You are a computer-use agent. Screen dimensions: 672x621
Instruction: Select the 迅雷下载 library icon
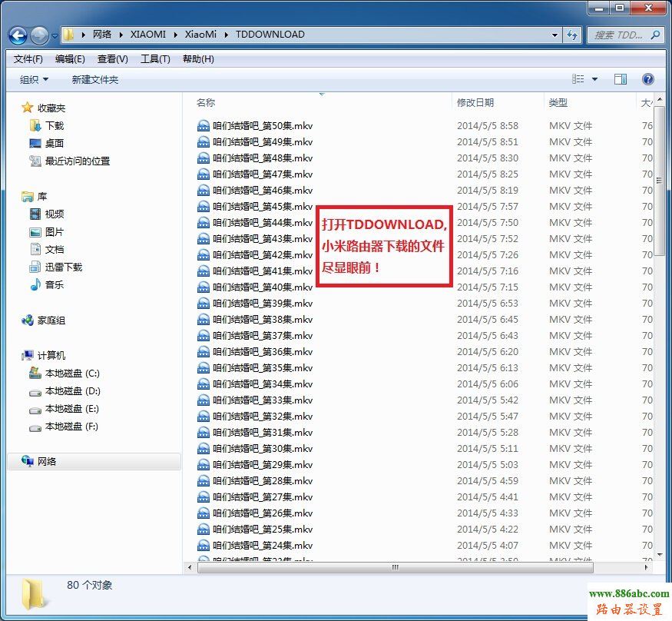35,267
